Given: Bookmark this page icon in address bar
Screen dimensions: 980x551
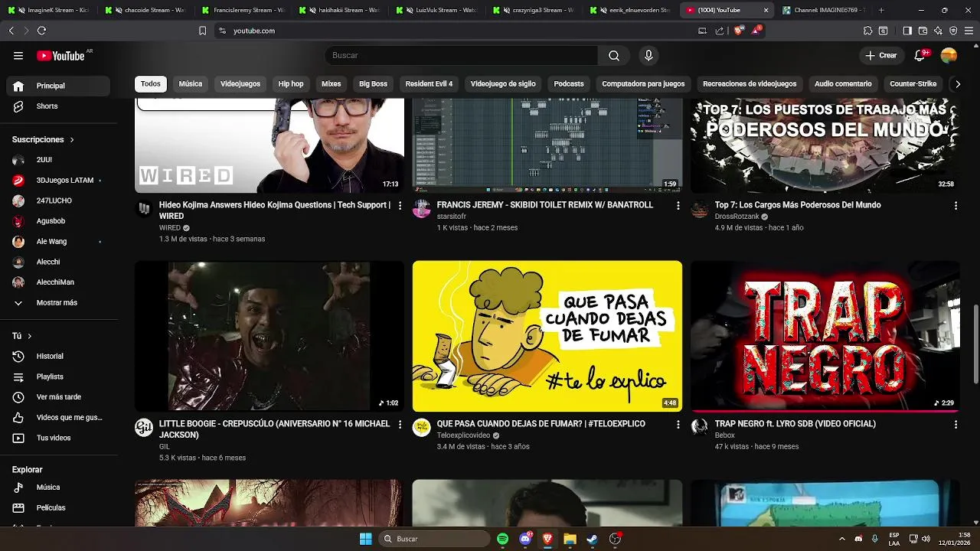Looking at the screenshot, I should pos(202,31).
